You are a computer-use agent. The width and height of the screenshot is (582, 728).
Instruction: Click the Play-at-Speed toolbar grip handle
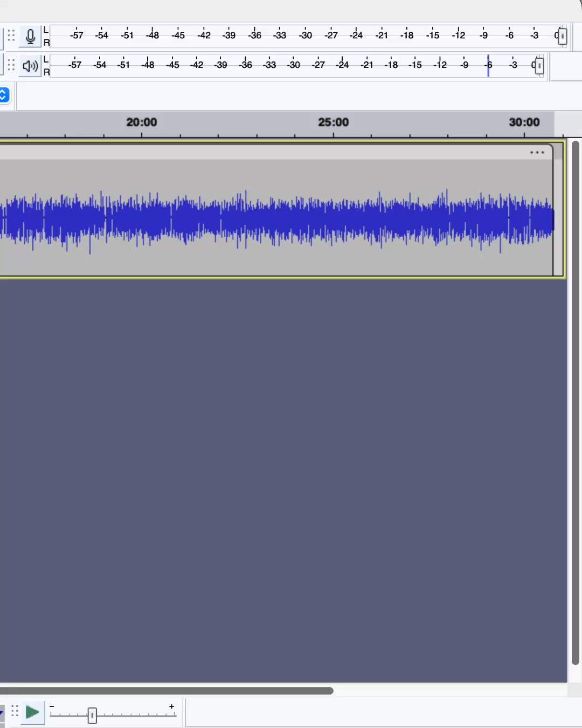[x=15, y=712]
